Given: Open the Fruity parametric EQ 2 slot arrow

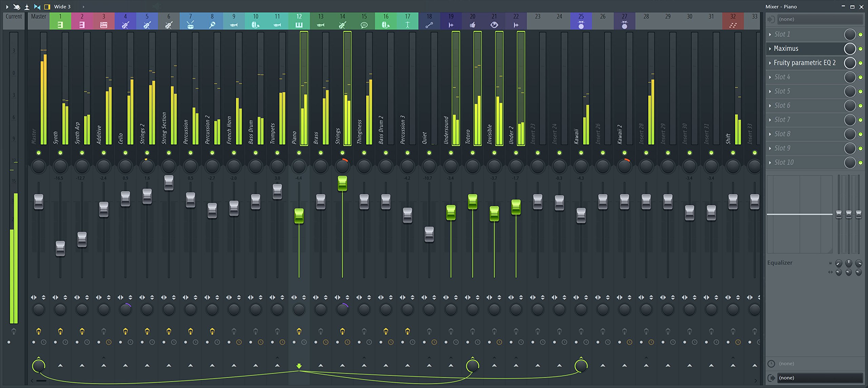Looking at the screenshot, I should (770, 63).
